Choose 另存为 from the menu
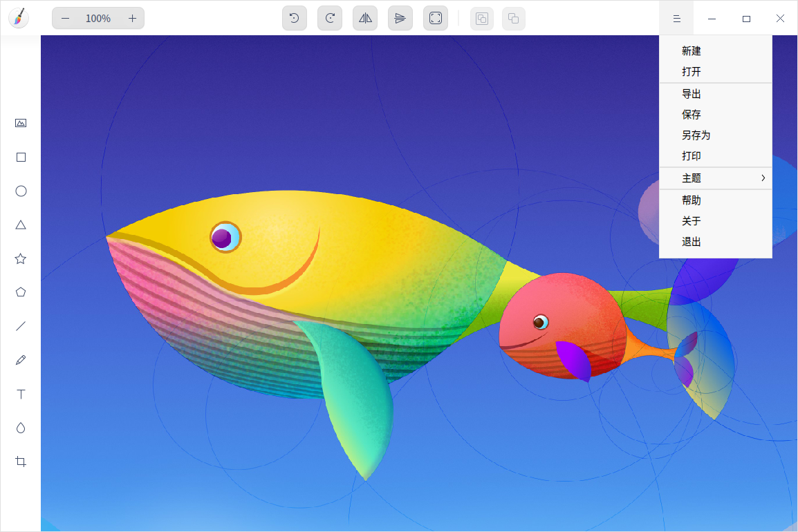798x532 pixels. [x=716, y=135]
